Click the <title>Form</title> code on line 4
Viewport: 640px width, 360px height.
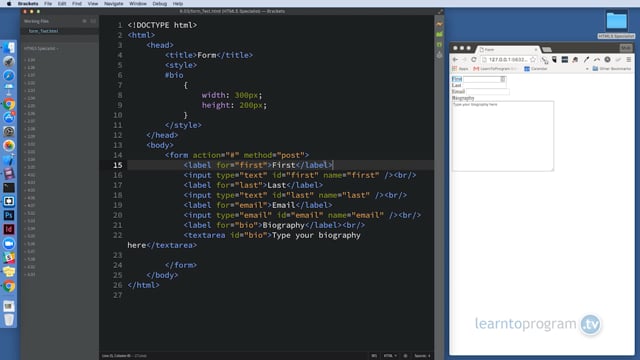[x=209, y=55]
